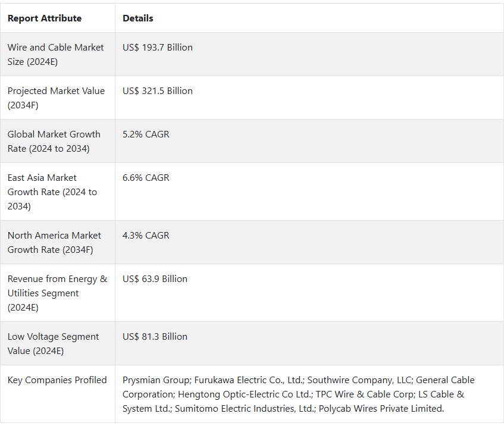The height and width of the screenshot is (426, 504).
Task: Click the US$ 81.3 Billion value
Action: pyautogui.click(x=155, y=337)
